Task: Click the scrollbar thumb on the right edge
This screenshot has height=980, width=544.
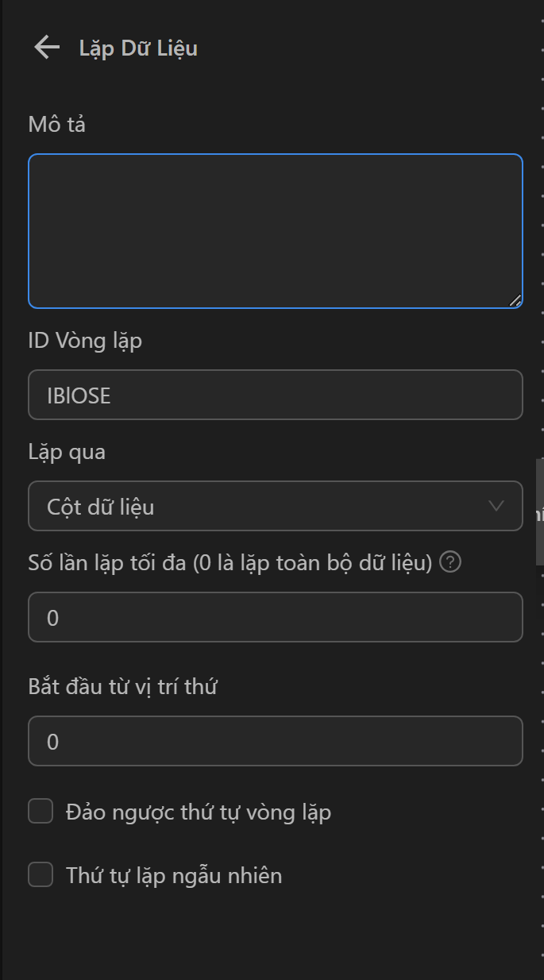Action: pos(539,511)
